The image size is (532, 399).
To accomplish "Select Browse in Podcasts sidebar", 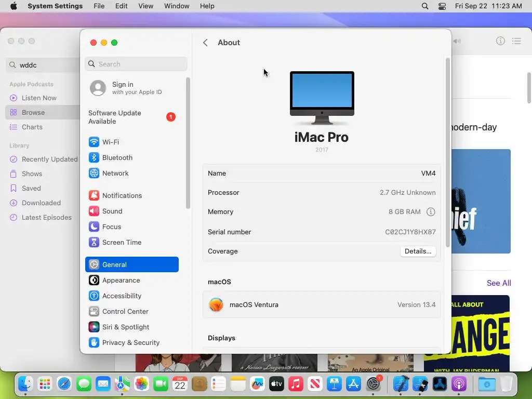I will [43, 112].
